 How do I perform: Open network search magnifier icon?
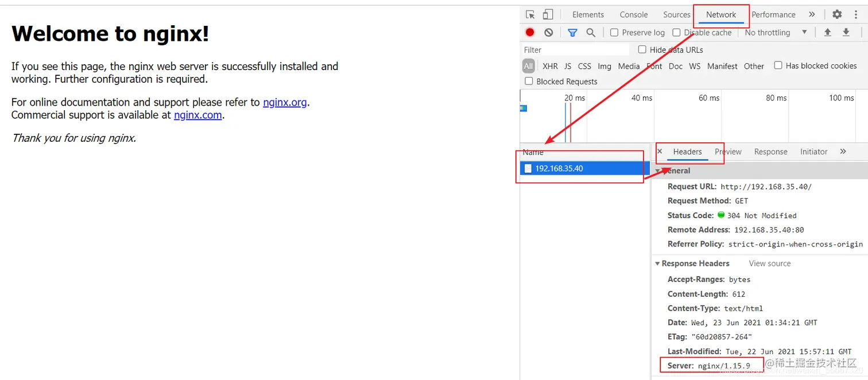click(591, 33)
